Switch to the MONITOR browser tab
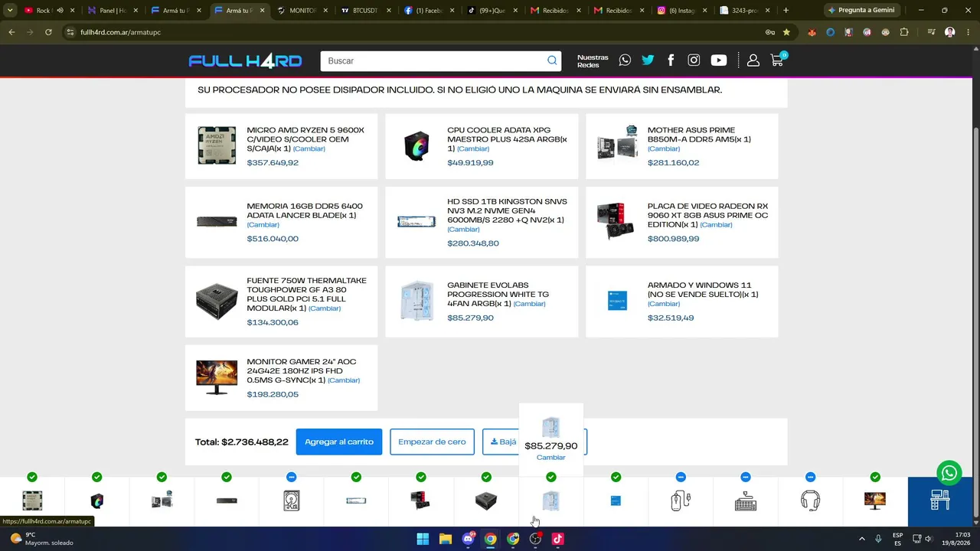This screenshot has height=551, width=980. pos(303,11)
